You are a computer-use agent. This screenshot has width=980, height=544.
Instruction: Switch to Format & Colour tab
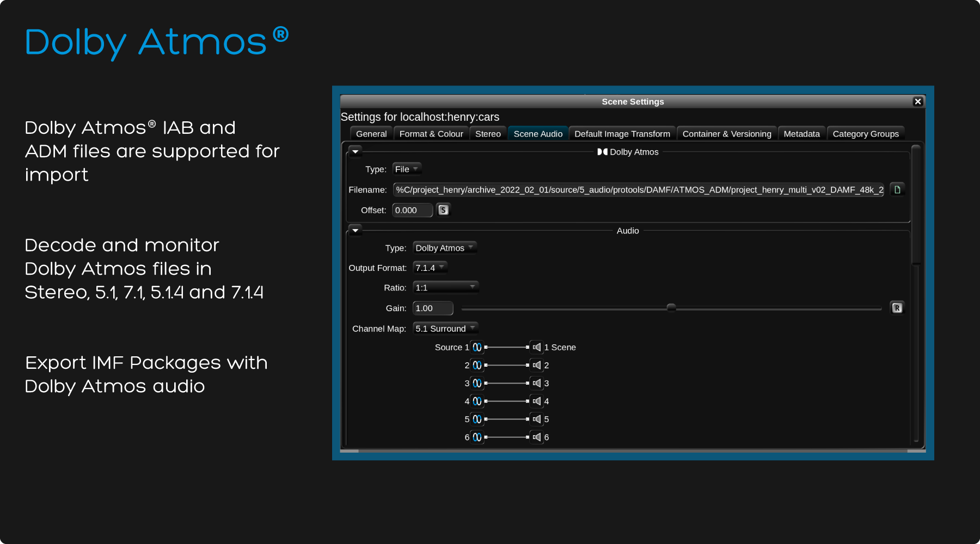tap(431, 134)
